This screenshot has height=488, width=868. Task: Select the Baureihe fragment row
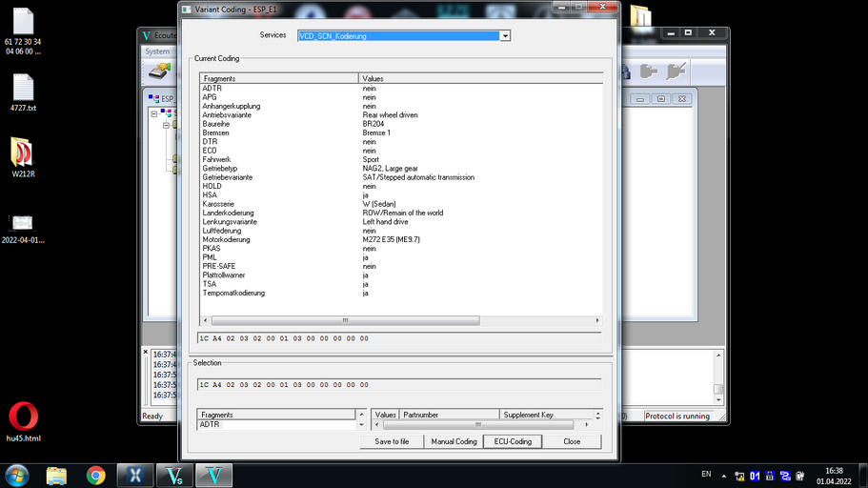(x=216, y=124)
